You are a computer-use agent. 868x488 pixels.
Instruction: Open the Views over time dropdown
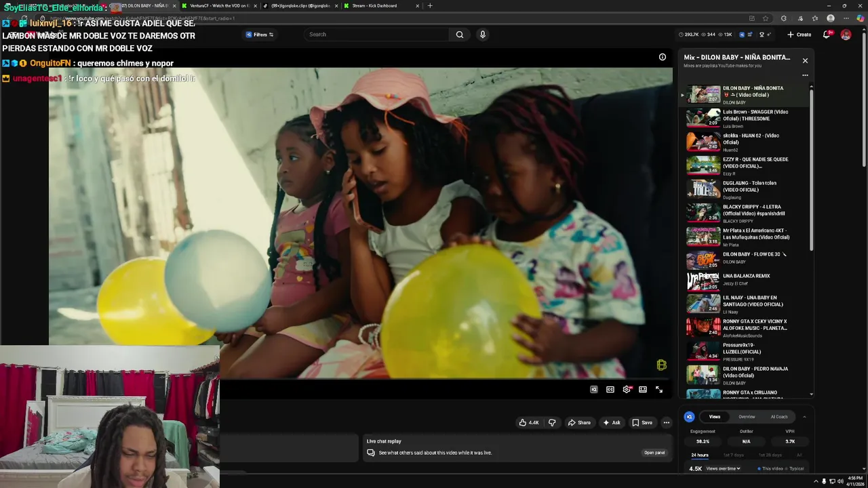coord(724,468)
